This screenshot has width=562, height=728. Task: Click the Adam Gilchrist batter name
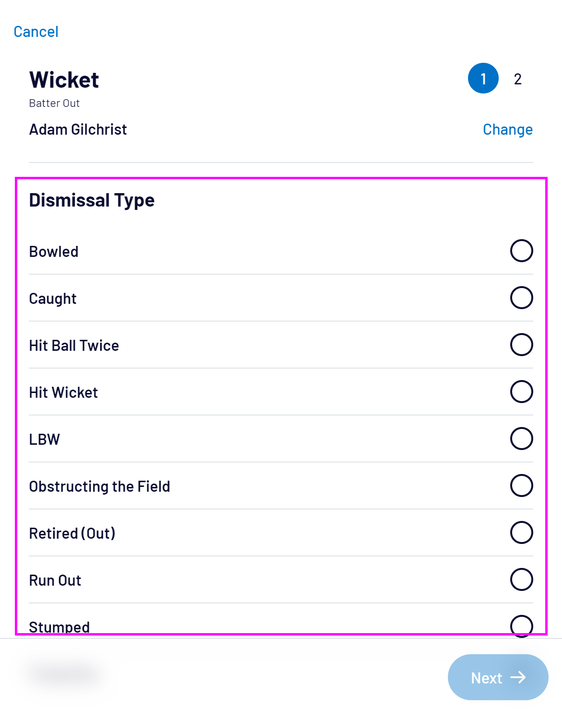point(78,129)
